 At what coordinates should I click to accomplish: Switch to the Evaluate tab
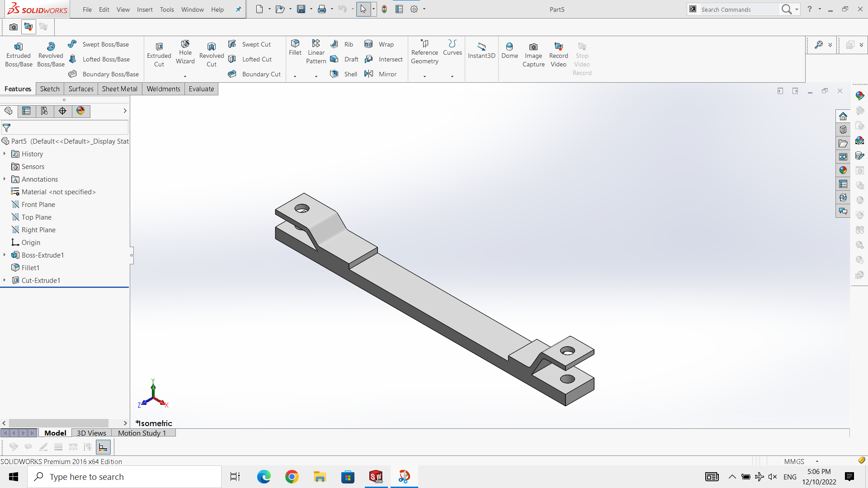(x=201, y=89)
